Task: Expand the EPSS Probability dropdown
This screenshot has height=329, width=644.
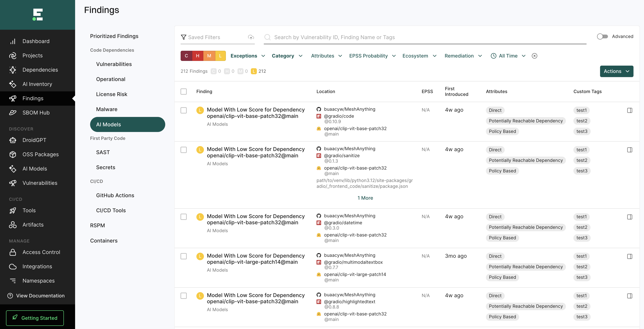Action: point(373,56)
